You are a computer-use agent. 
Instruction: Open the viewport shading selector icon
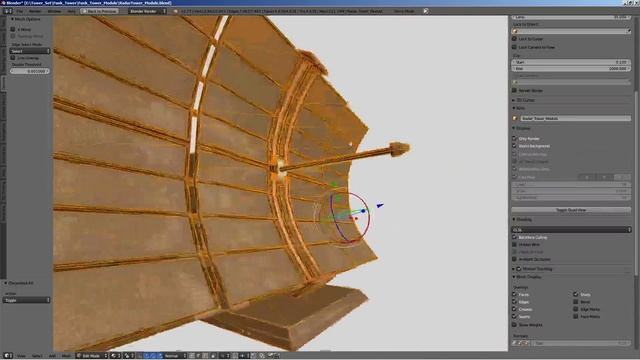[116, 356]
